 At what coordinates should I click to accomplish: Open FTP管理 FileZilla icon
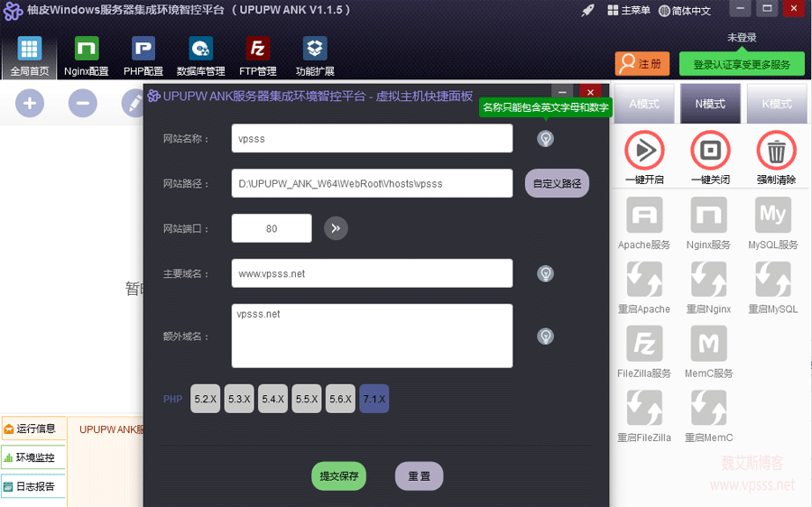point(258,50)
